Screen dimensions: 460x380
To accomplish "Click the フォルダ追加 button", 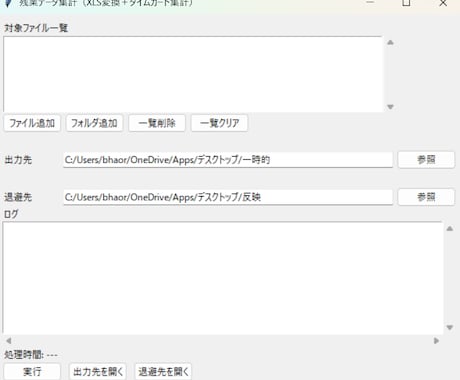I will tap(94, 123).
